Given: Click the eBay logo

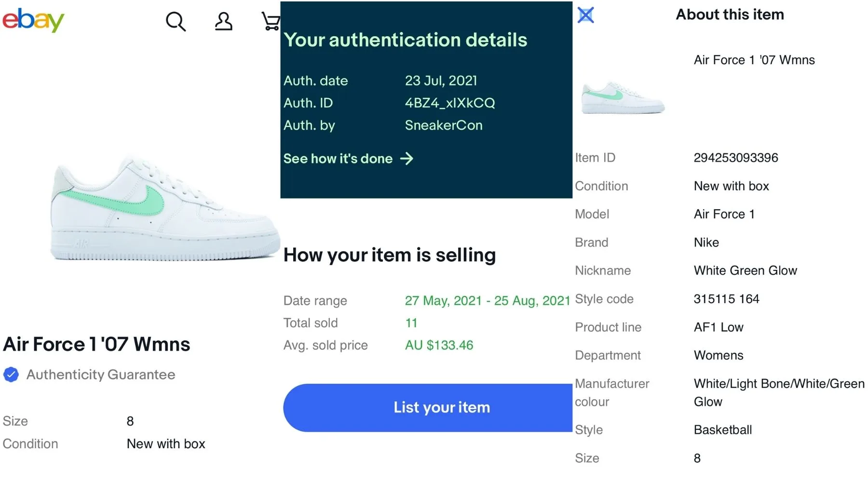Looking at the screenshot, I should (33, 20).
